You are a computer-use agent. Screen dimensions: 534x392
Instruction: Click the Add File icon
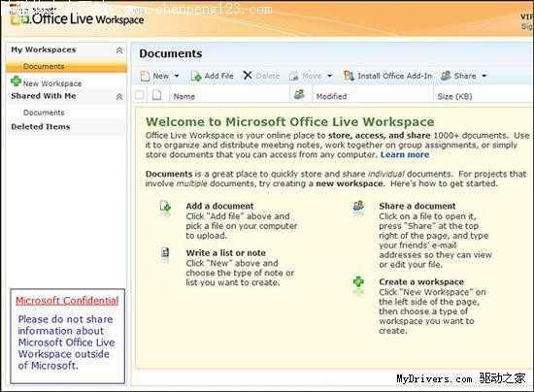pyautogui.click(x=196, y=76)
